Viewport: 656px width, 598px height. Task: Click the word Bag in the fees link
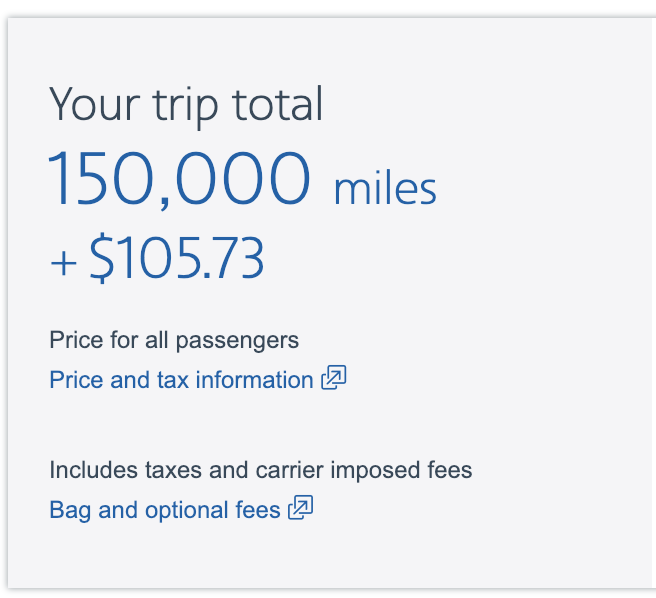pos(70,511)
